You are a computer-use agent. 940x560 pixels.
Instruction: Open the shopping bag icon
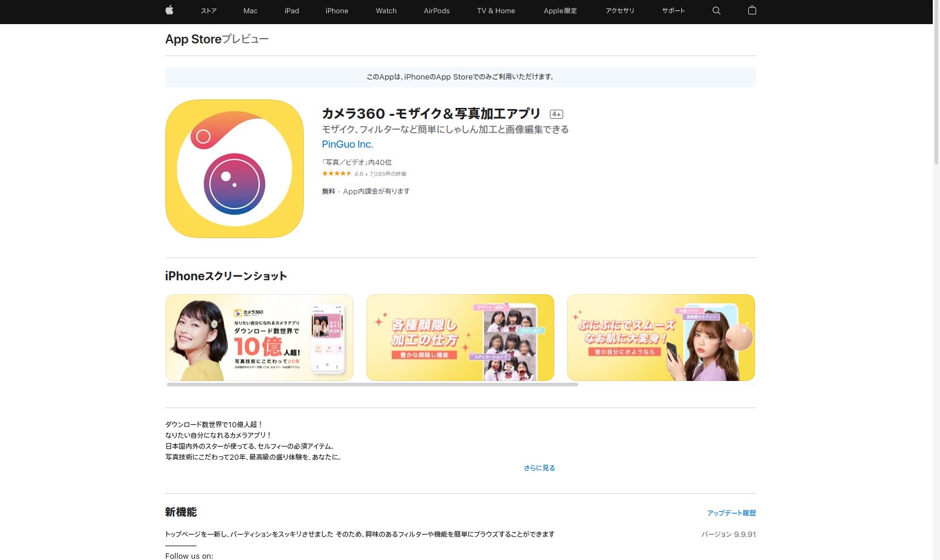click(752, 10)
